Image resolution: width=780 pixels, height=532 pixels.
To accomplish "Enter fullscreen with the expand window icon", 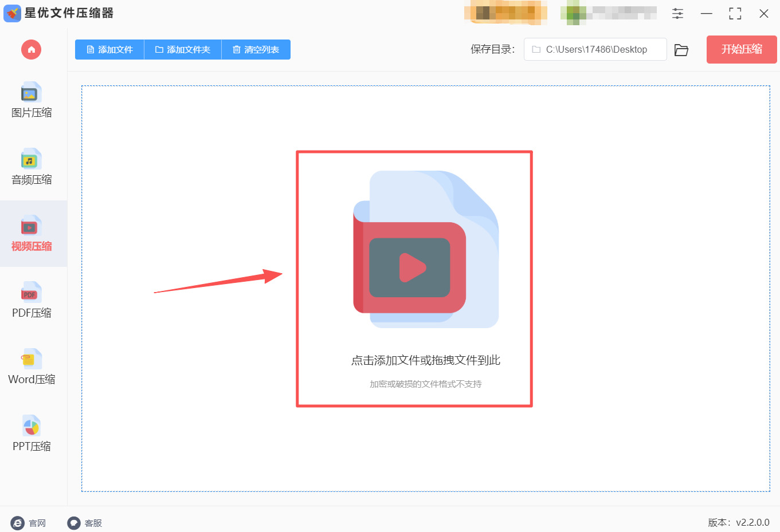I will [x=735, y=13].
